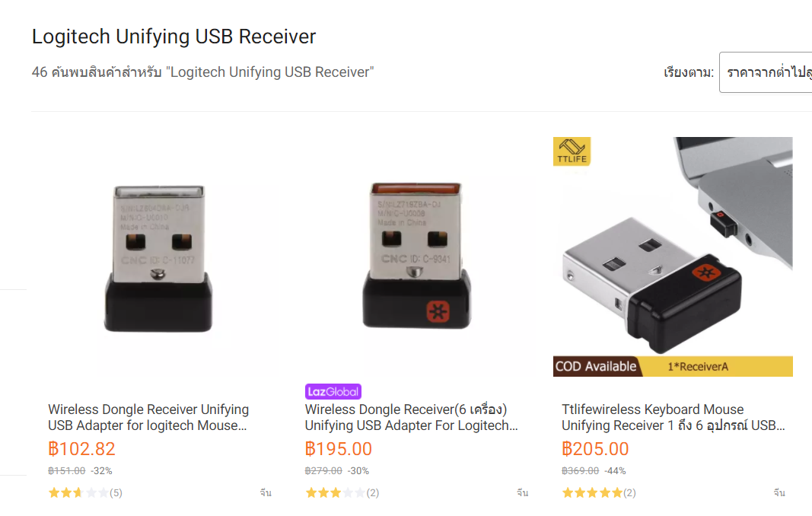Open first USB receiver product image
Screen dimensions: 812x516
(x=158, y=259)
